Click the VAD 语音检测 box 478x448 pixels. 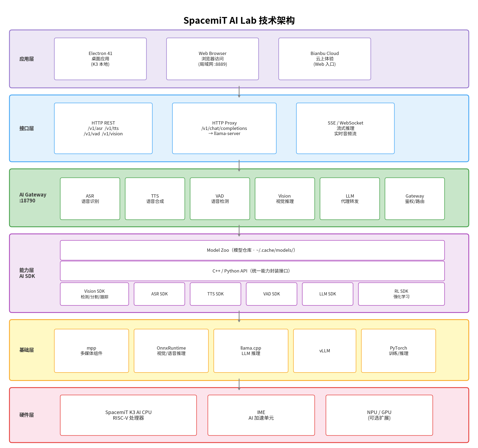(x=220, y=199)
